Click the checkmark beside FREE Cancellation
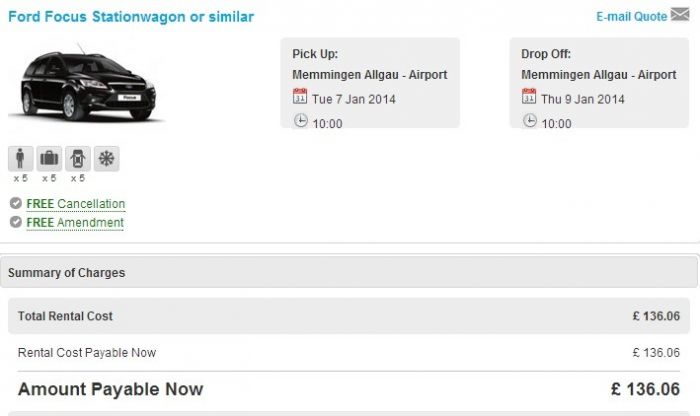 pyautogui.click(x=16, y=203)
